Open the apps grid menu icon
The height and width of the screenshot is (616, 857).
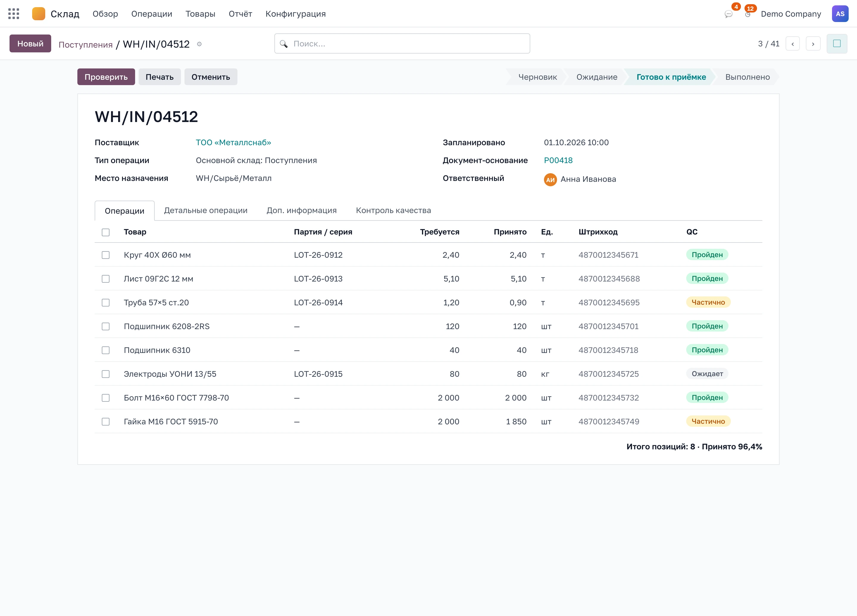(x=14, y=14)
